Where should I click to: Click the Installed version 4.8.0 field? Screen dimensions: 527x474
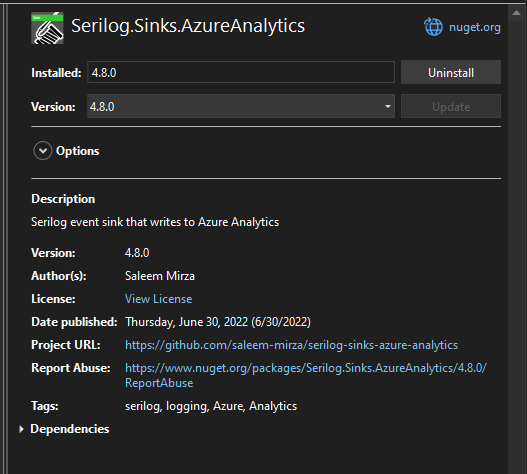[x=241, y=72]
